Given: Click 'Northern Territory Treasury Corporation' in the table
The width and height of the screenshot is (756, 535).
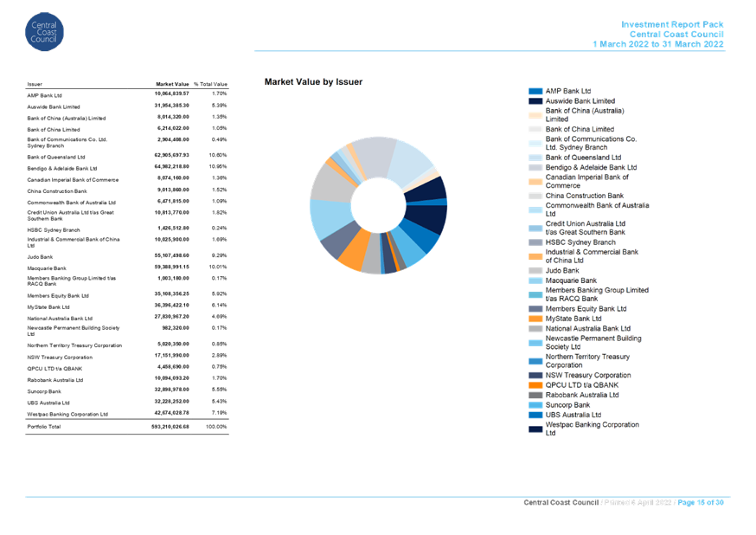Looking at the screenshot, I should tap(74, 345).
